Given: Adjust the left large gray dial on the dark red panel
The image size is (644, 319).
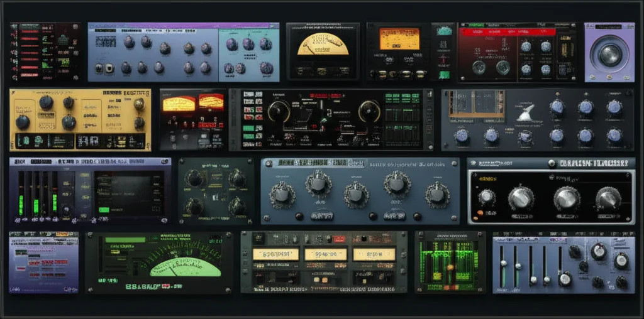Looking at the screenshot, I should click(479, 68).
